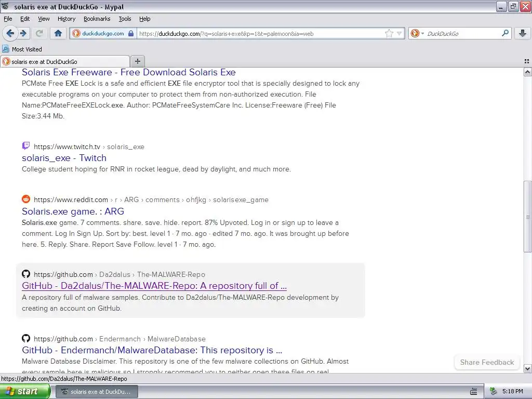Open the File menu
This screenshot has width=532, height=399.
8,19
